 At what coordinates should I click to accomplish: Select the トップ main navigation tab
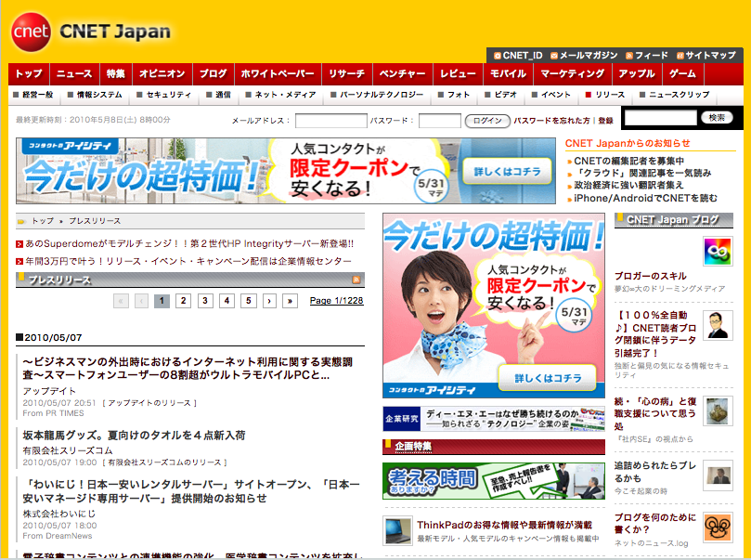coord(29,73)
